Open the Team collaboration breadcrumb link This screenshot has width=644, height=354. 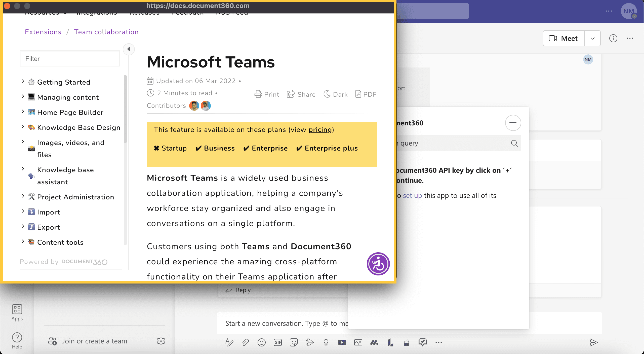pos(106,32)
